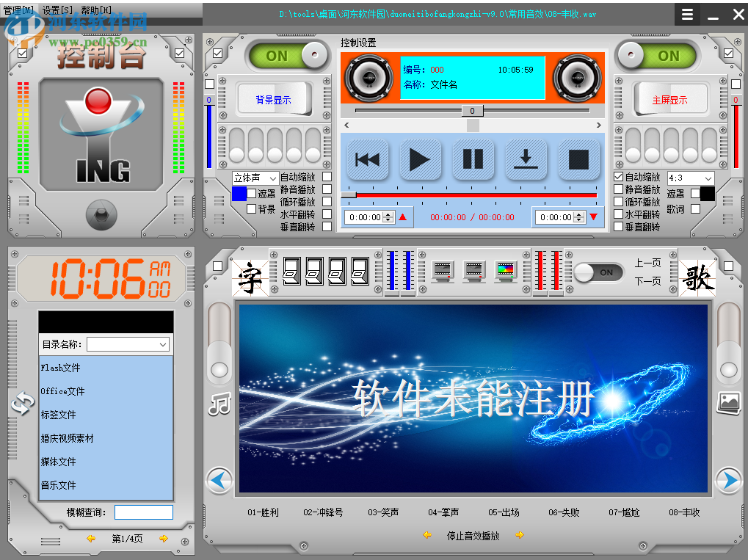Click the 模糊查询 search field
Viewport: 748px width, 560px height.
144,512
